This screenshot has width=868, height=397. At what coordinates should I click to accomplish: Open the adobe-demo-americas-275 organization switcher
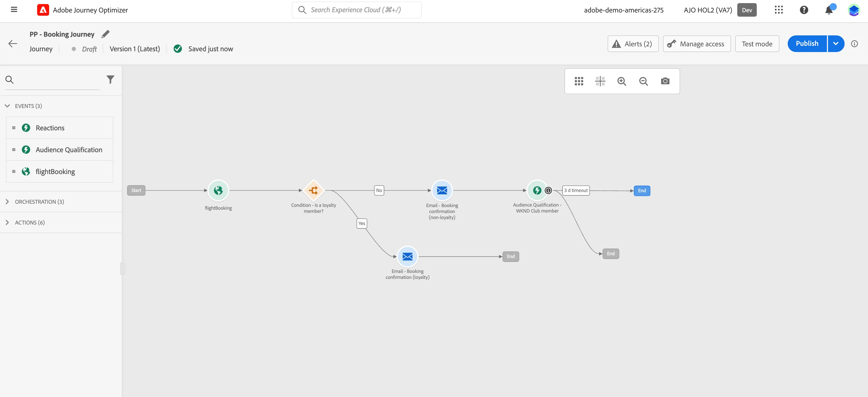pos(624,10)
